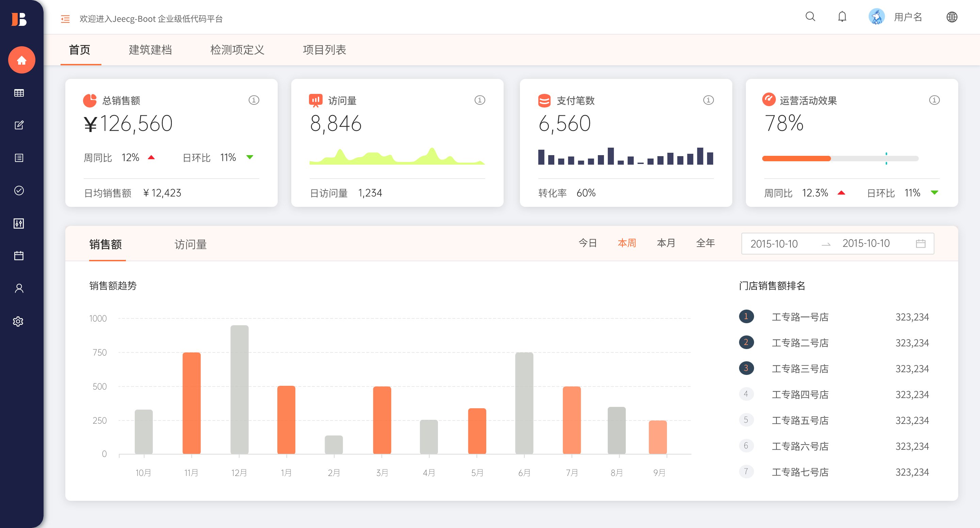Screen dimensions: 980x528
Task: Click the user avatar image
Action: (877, 17)
